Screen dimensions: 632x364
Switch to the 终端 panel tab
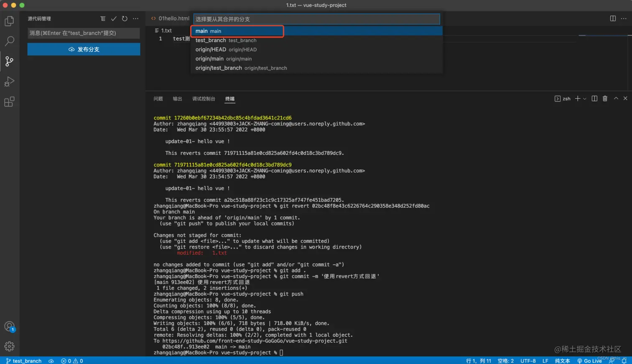[230, 99]
